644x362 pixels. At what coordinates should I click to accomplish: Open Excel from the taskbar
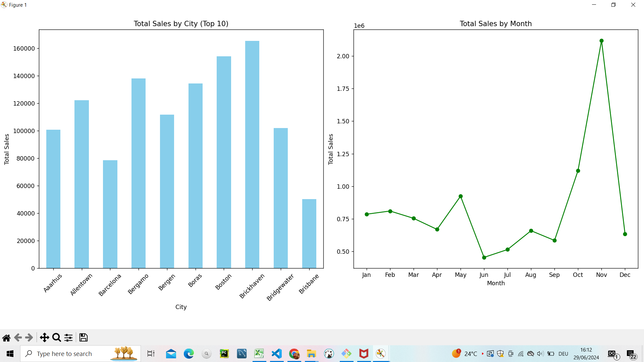tap(259, 354)
